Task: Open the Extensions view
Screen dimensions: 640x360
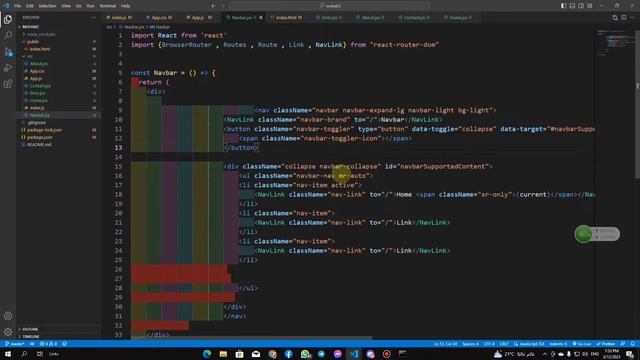Action: pyautogui.click(x=8, y=84)
